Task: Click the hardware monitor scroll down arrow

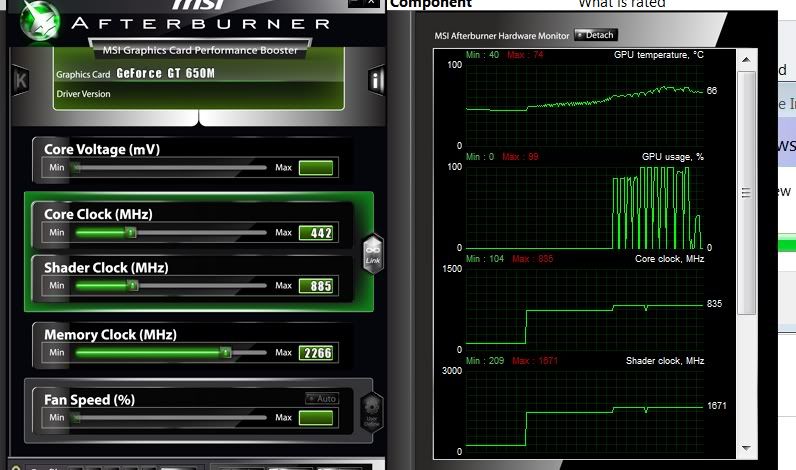Action: point(746,448)
